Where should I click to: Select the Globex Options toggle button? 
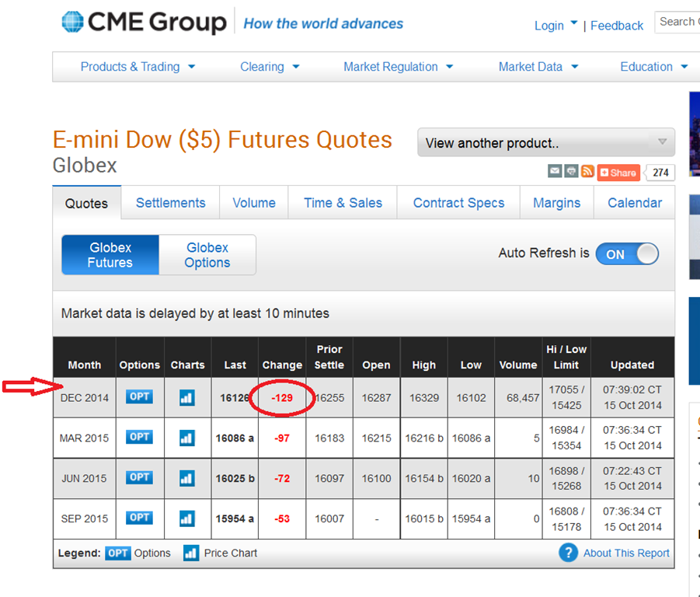click(x=207, y=254)
